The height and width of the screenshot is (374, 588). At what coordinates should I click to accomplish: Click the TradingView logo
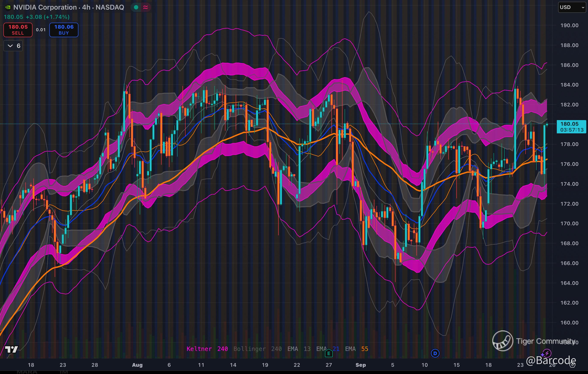pos(11,350)
